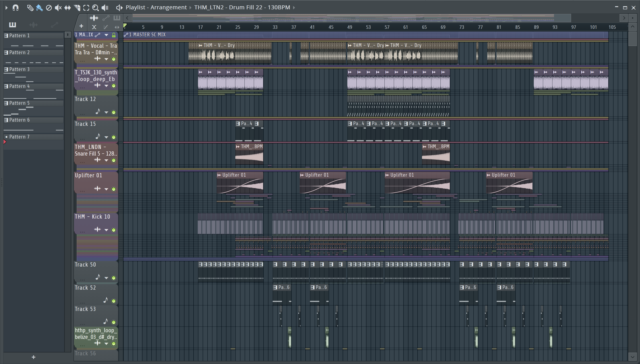The height and width of the screenshot is (364, 640).
Task: Click waveform icon on Uplifter 01 track
Action: point(97,189)
